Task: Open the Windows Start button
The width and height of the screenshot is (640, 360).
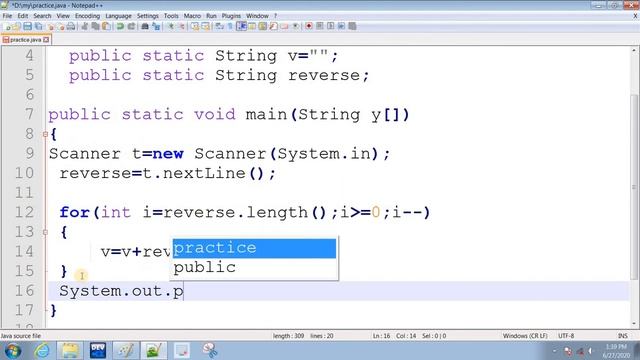Action: [12, 351]
